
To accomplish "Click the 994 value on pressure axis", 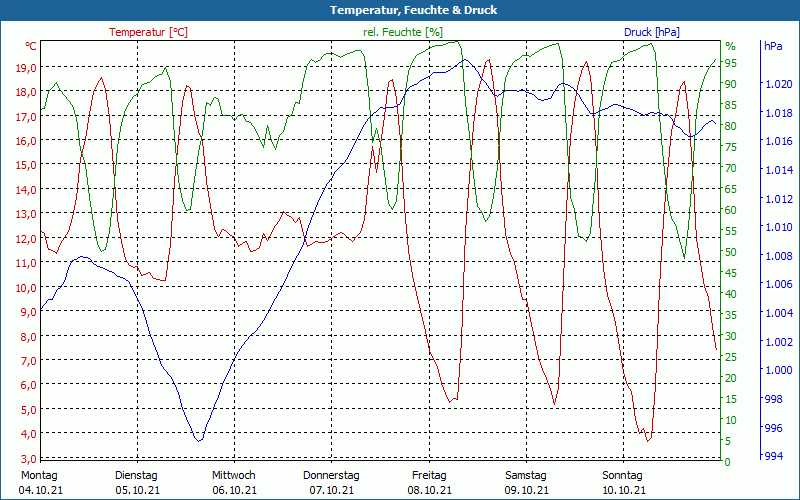I will (774, 456).
